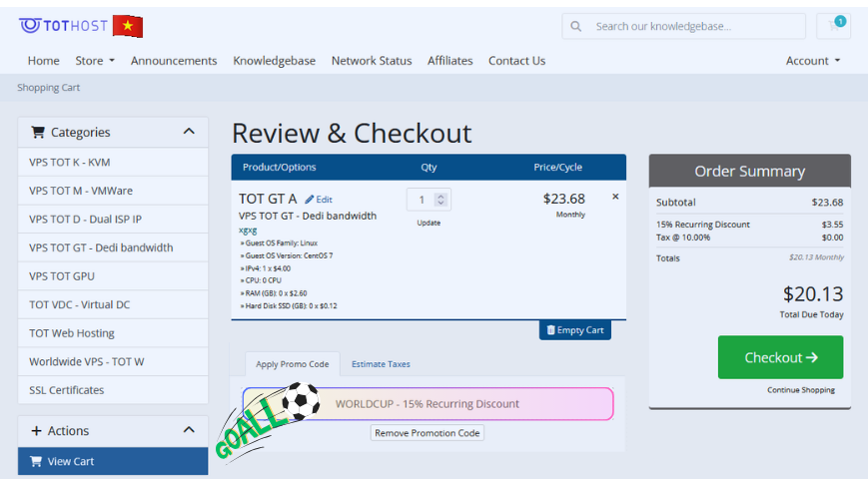Click the Price/Cycle column header
The image size is (868, 479).
557,167
